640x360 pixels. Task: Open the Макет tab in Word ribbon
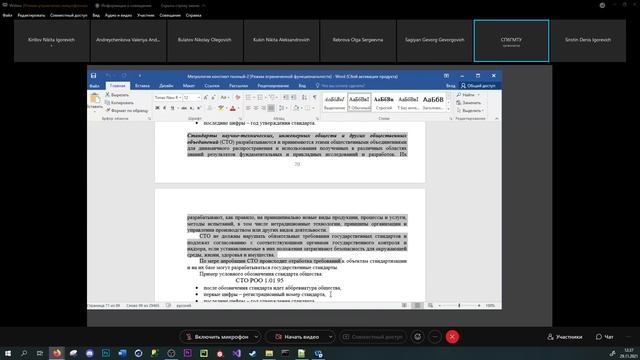click(189, 86)
